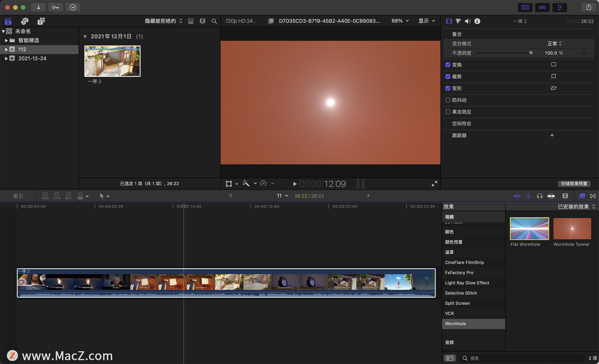Click the Share export icon

(x=588, y=7)
